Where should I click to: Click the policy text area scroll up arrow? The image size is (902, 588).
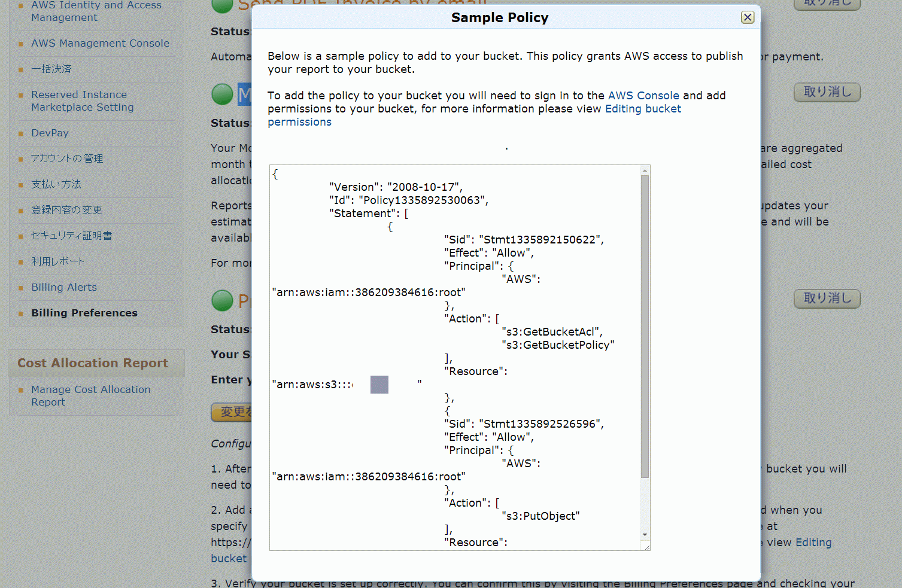point(645,171)
